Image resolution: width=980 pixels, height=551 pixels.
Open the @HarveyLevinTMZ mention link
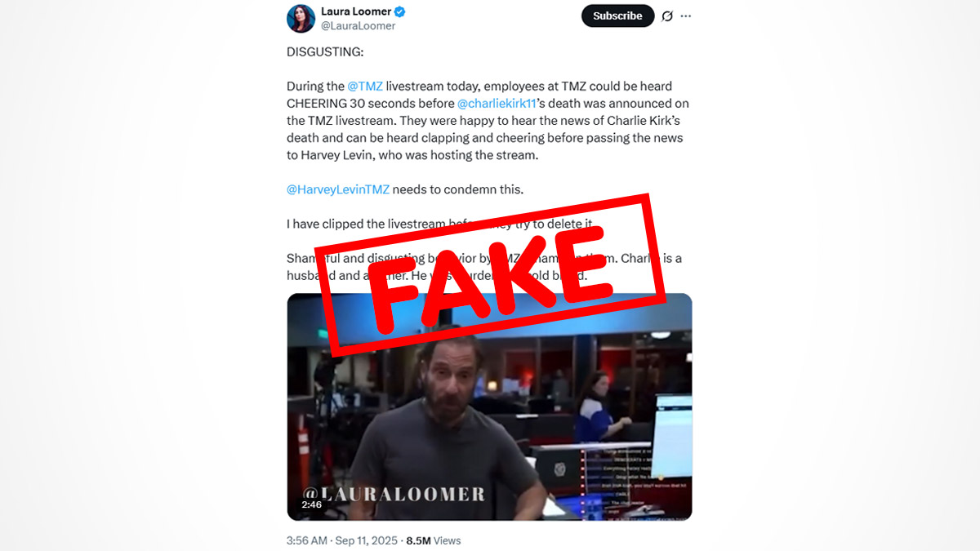click(x=338, y=189)
